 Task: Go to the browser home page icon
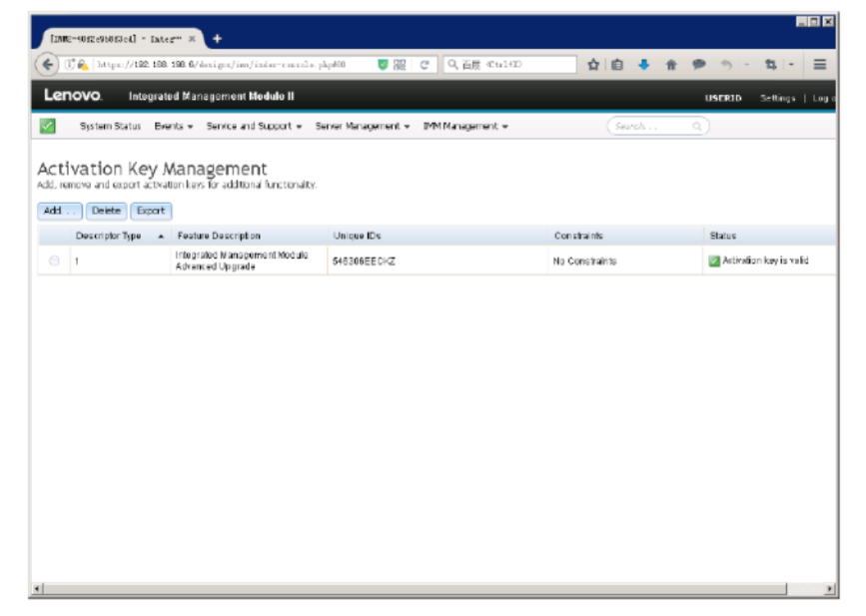pyautogui.click(x=671, y=65)
